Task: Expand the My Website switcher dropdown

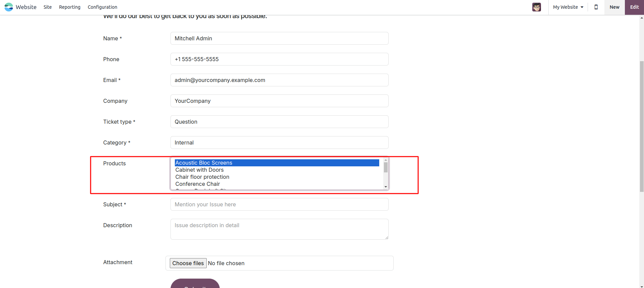Action: (x=568, y=7)
